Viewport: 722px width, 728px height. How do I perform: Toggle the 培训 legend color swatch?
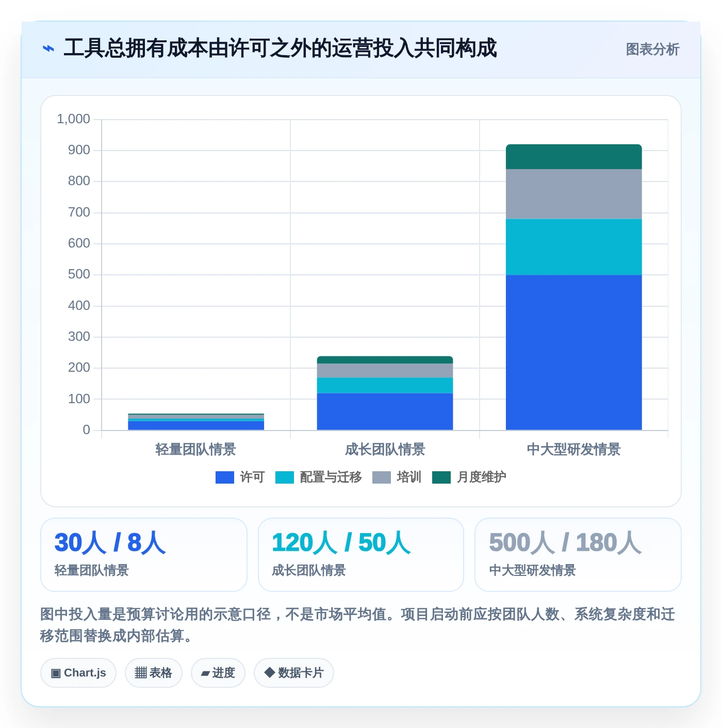click(382, 477)
